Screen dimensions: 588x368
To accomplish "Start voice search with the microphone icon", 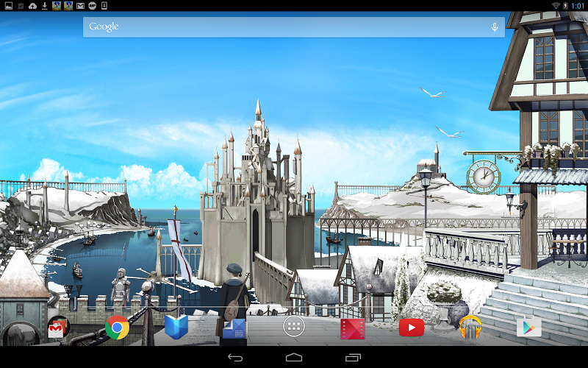I will pyautogui.click(x=495, y=27).
